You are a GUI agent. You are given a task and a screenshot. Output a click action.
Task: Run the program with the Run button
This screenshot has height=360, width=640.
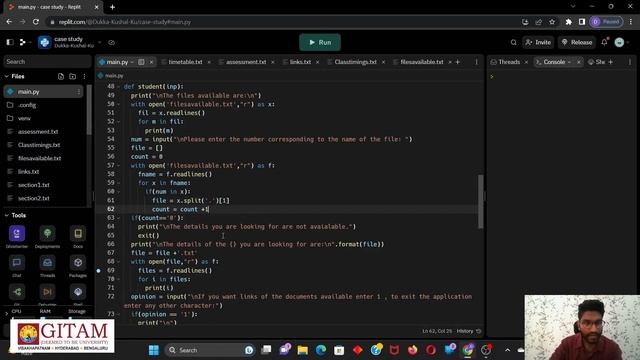coord(320,42)
